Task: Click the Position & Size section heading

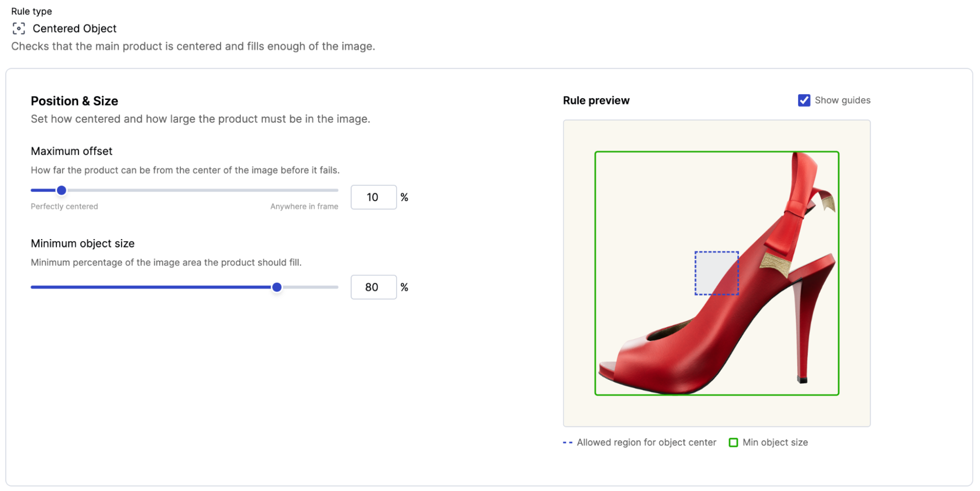Action: (74, 101)
